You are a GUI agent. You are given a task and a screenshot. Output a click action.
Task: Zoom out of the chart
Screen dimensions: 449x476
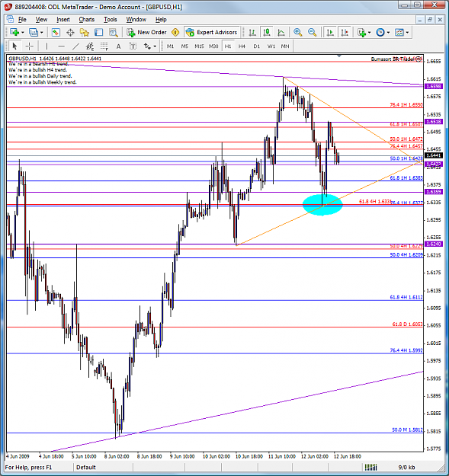(312, 32)
